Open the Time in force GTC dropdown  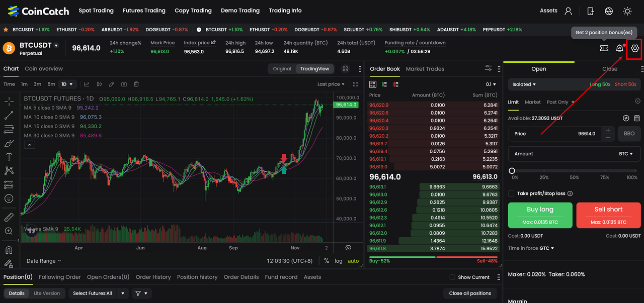(x=546, y=248)
